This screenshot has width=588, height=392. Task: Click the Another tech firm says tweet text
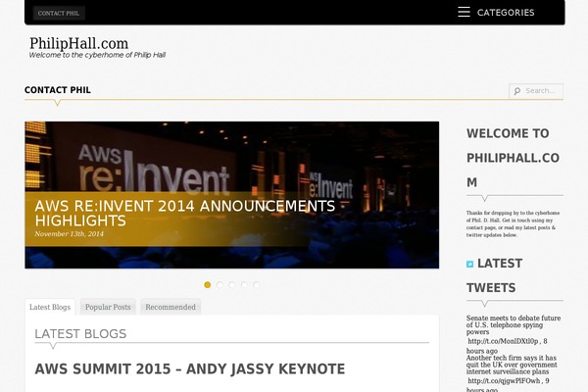512,365
